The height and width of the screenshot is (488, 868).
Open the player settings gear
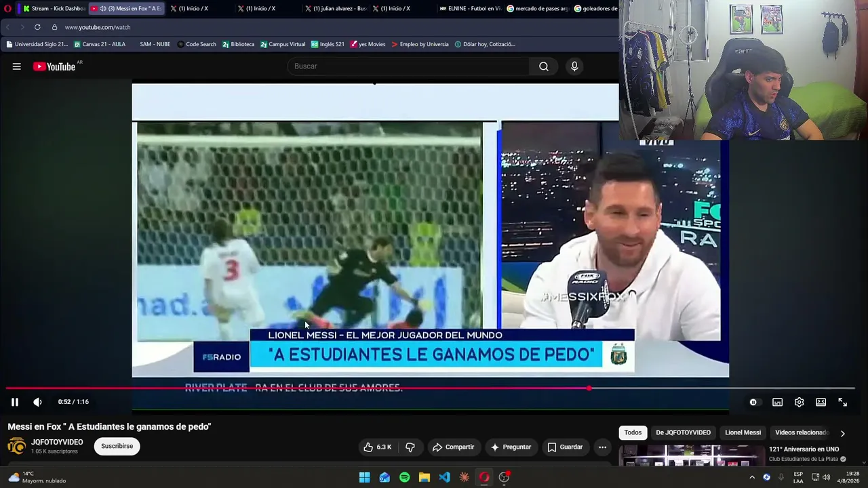799,402
